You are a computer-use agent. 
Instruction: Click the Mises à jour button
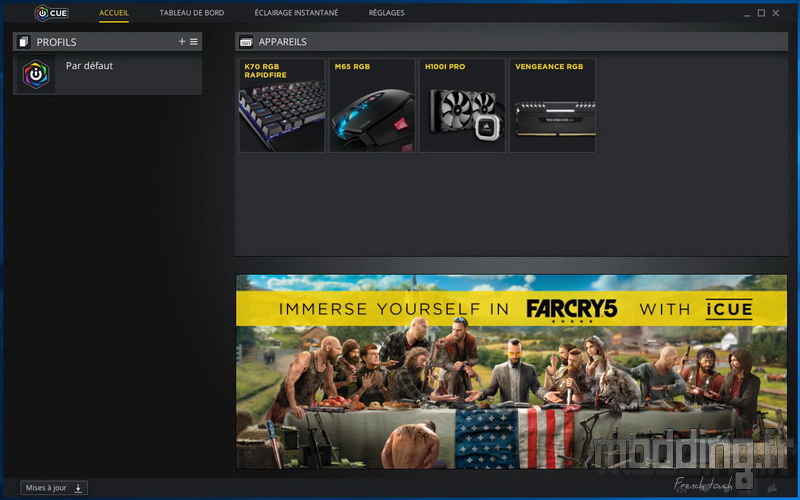click(54, 488)
